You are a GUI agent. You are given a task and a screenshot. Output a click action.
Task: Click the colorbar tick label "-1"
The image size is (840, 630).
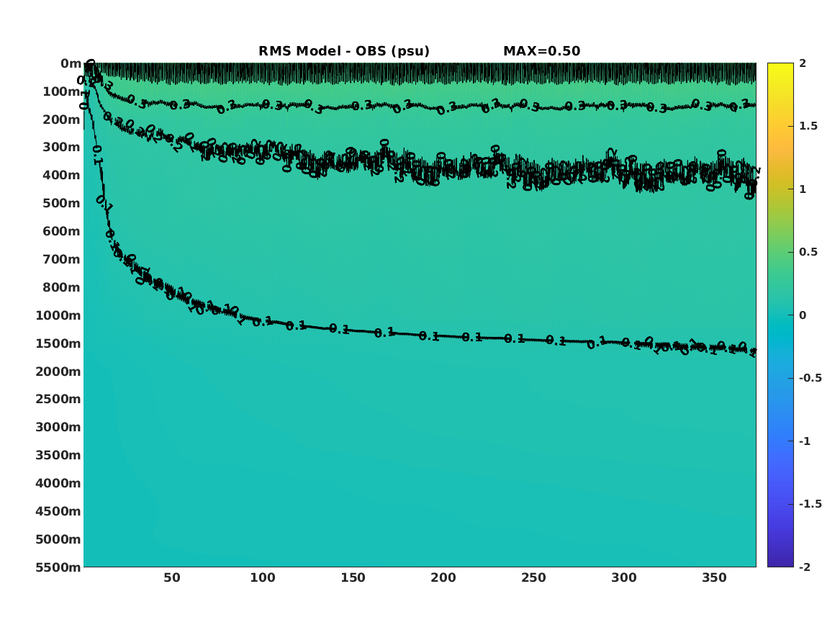tap(805, 441)
